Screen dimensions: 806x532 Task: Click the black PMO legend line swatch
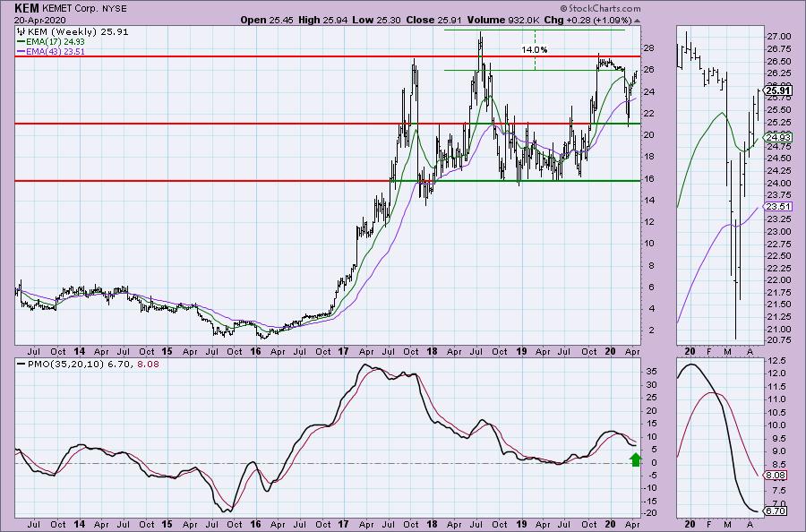pyautogui.click(x=21, y=364)
